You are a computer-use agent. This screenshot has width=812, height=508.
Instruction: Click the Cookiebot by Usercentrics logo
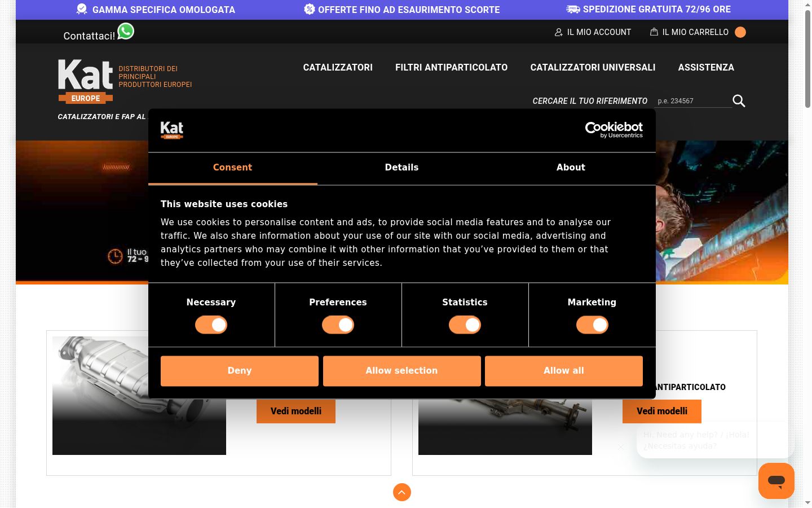point(614,130)
